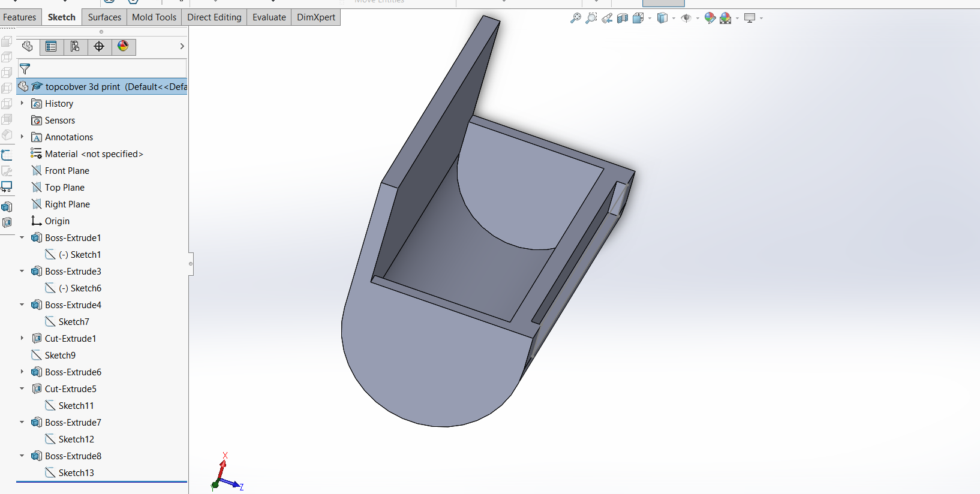Click the Zoom to Fit icon
The image size is (980, 494).
click(576, 18)
